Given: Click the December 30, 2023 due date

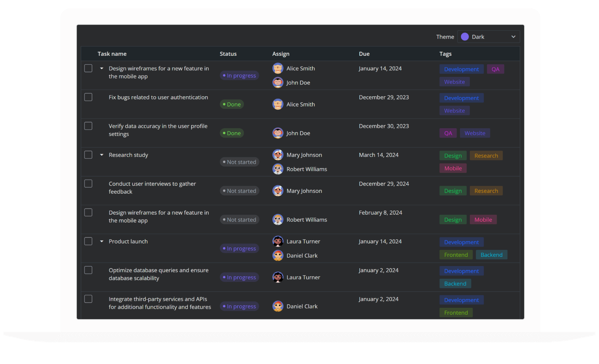Looking at the screenshot, I should [x=384, y=126].
